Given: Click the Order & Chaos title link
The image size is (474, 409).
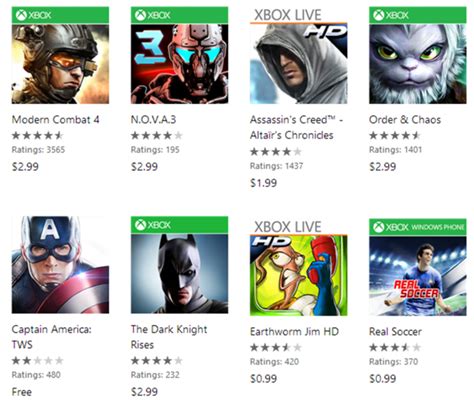Looking at the screenshot, I should tap(405, 120).
